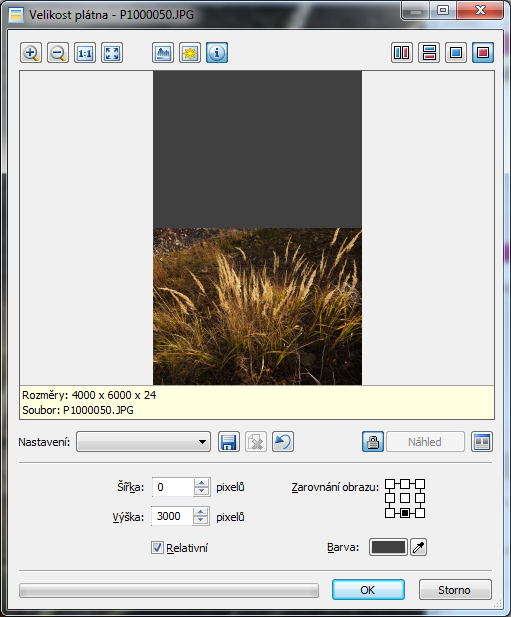
Task: Fit preview to window icon
Action: tap(112, 53)
